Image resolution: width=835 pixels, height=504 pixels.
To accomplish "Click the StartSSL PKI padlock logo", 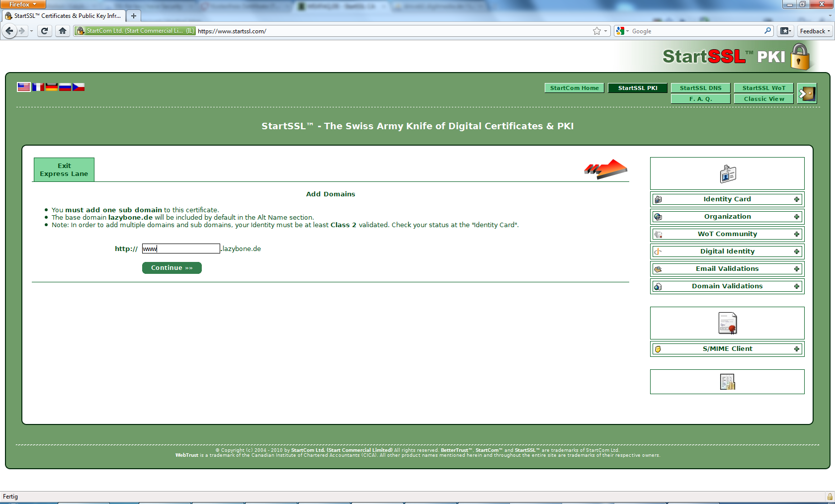I will coord(800,57).
